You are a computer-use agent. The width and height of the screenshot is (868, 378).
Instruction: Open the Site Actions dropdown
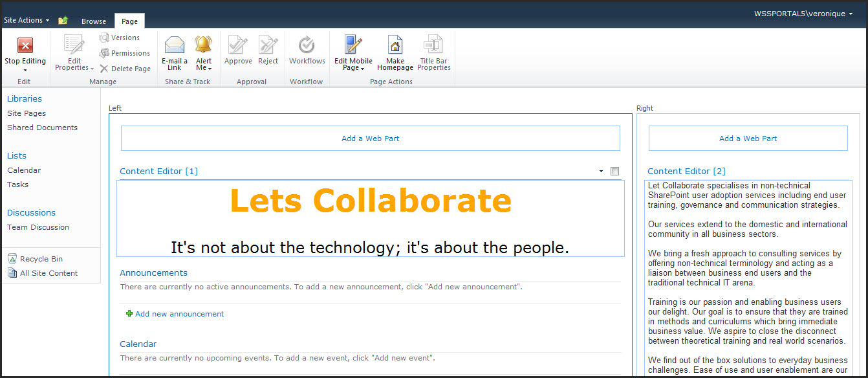click(x=27, y=20)
